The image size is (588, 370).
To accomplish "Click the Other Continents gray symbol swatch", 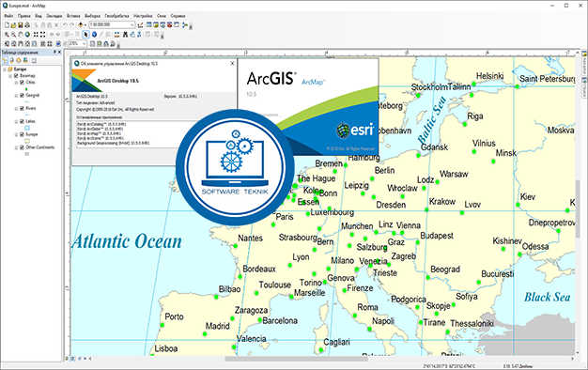I will click(x=27, y=154).
